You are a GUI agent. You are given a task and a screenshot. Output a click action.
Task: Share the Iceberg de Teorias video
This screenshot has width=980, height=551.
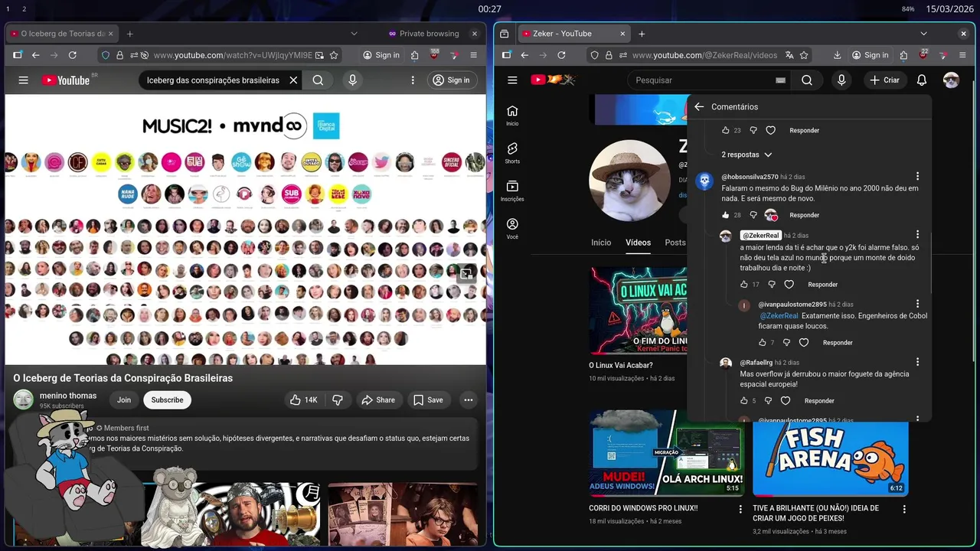point(378,400)
